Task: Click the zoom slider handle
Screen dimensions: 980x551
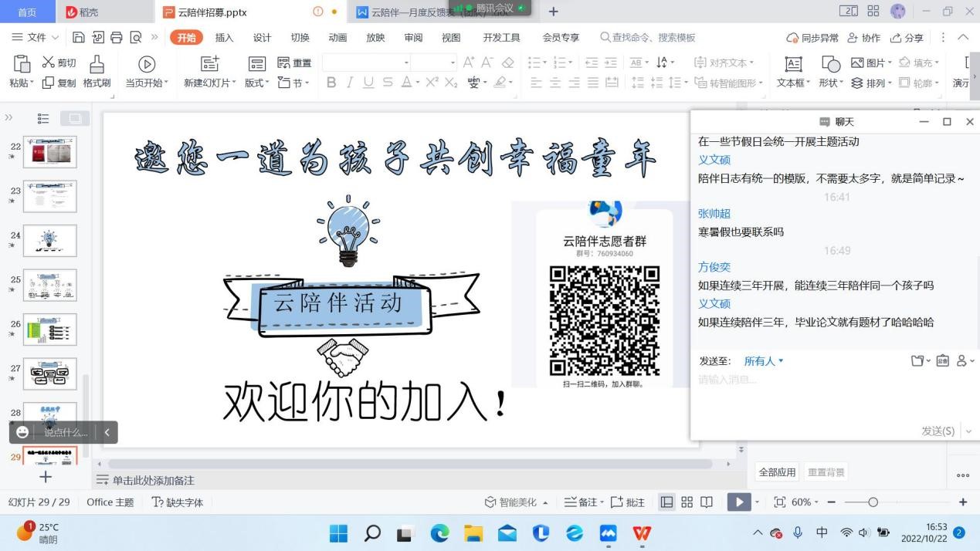Action: (x=873, y=502)
